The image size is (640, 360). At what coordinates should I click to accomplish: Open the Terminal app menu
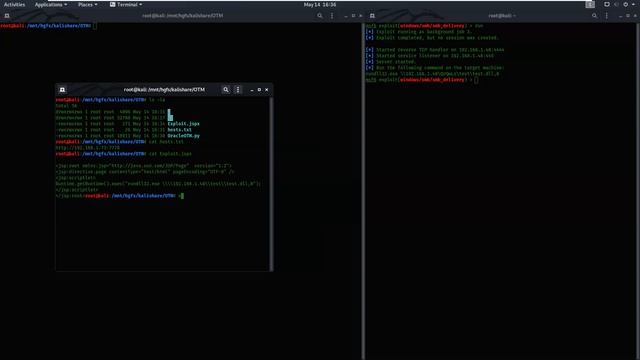[x=126, y=4]
